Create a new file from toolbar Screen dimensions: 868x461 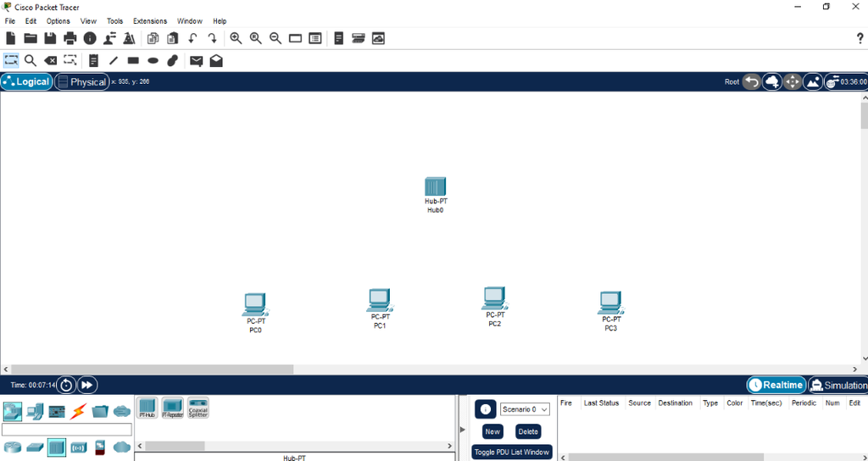[10, 38]
